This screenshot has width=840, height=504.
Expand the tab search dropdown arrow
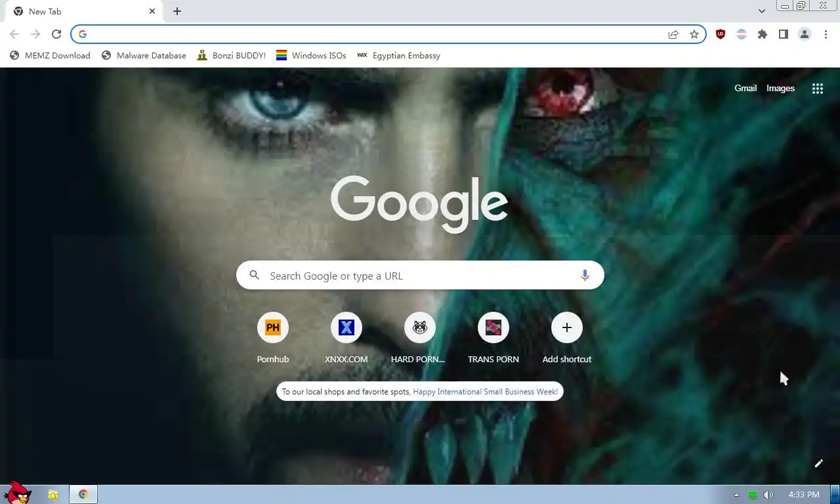(761, 11)
